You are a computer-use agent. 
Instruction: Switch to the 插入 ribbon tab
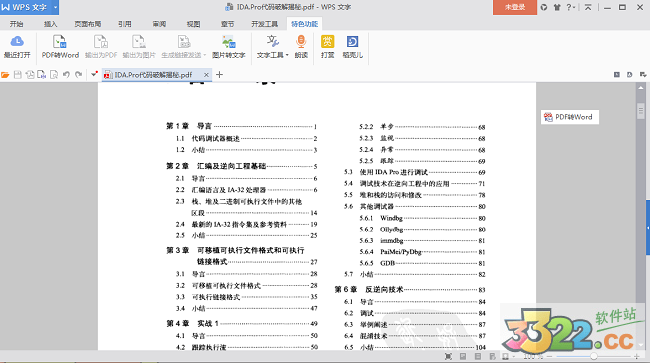50,24
